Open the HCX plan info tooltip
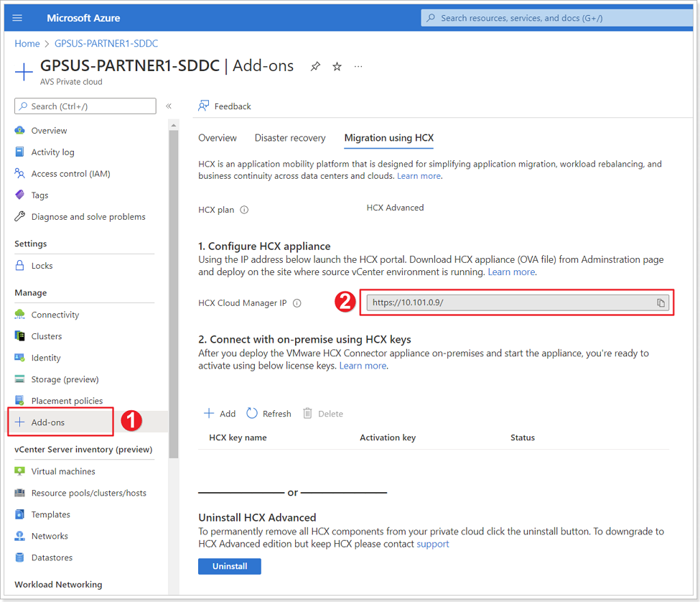The image size is (700, 602). point(243,209)
